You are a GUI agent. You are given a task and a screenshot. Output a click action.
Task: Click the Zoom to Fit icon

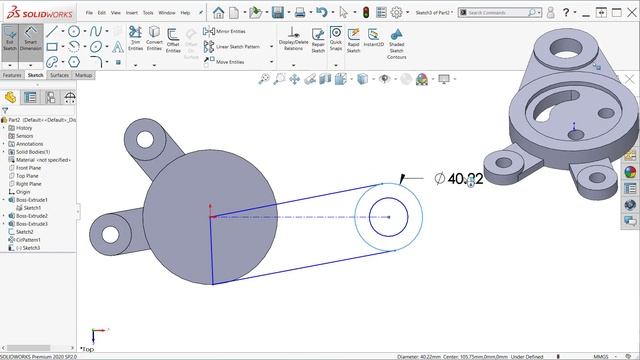tap(264, 79)
